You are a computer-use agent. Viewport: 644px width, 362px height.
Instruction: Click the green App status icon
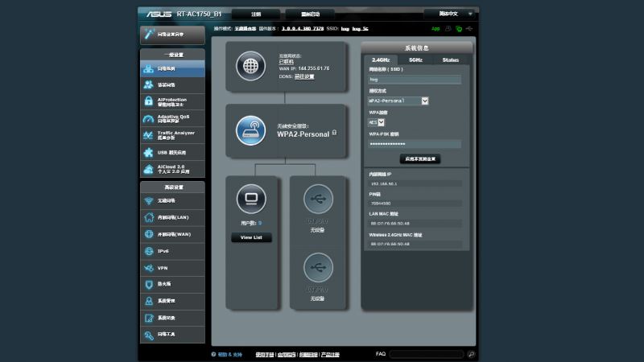[x=436, y=29]
